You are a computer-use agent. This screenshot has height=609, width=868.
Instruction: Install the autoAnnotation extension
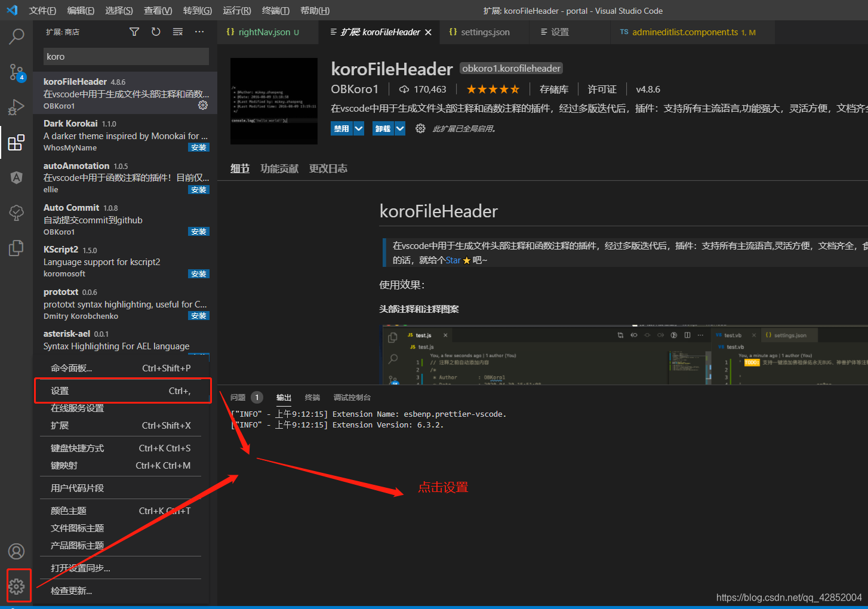(199, 190)
